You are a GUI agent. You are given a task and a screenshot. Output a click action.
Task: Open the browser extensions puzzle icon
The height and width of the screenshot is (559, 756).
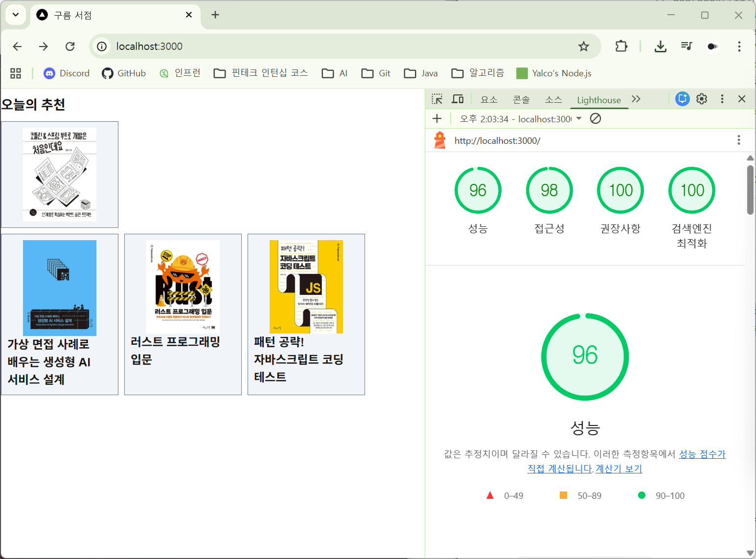[x=621, y=46]
